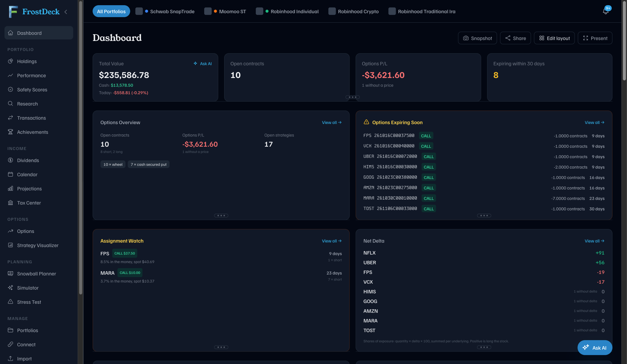627x364 pixels.
Task: Click the Dividends dollar coin icon
Action: pos(10,160)
